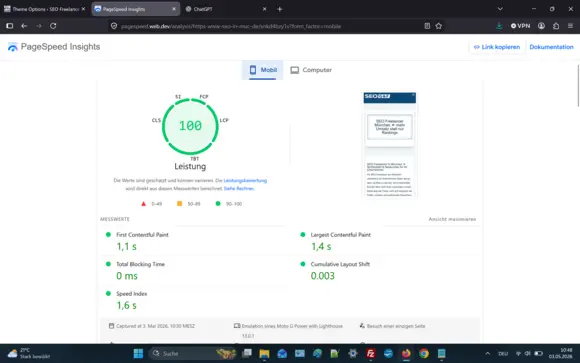Switch to Firefox in taskbar

(x=406, y=353)
